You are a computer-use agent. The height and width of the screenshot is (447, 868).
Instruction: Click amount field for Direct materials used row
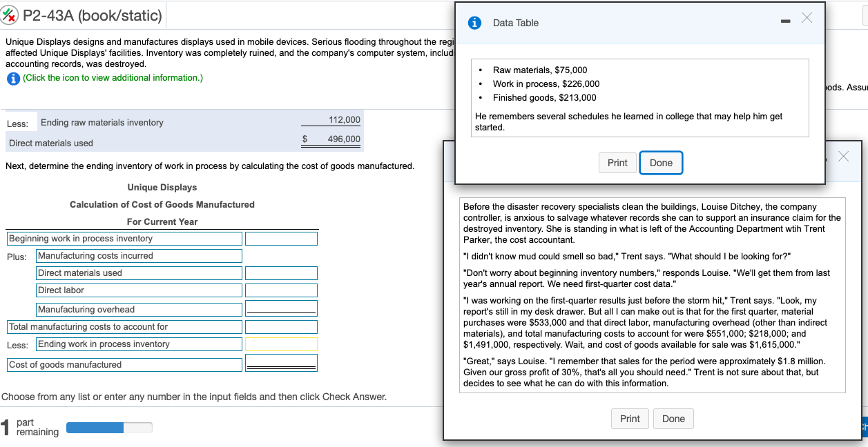(x=281, y=273)
